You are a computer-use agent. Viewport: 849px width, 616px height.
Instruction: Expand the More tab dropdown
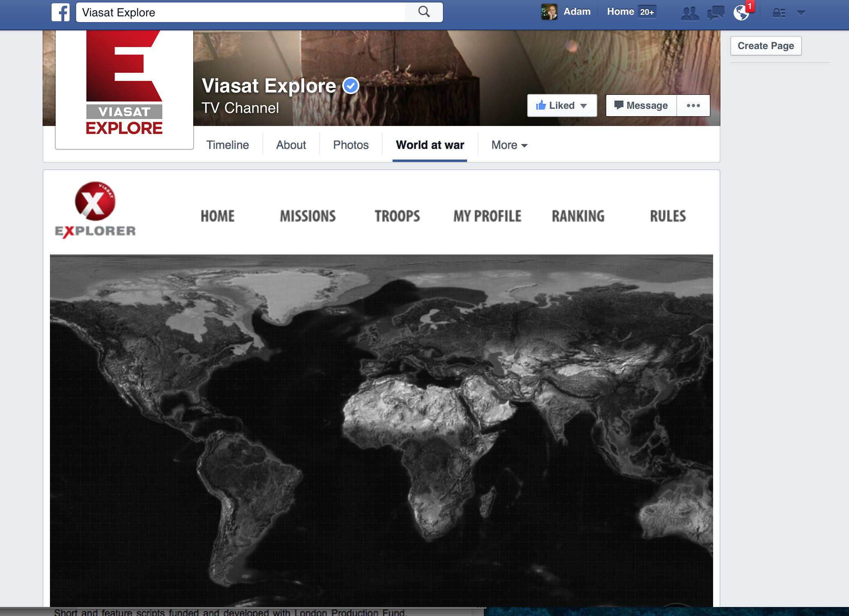click(509, 145)
